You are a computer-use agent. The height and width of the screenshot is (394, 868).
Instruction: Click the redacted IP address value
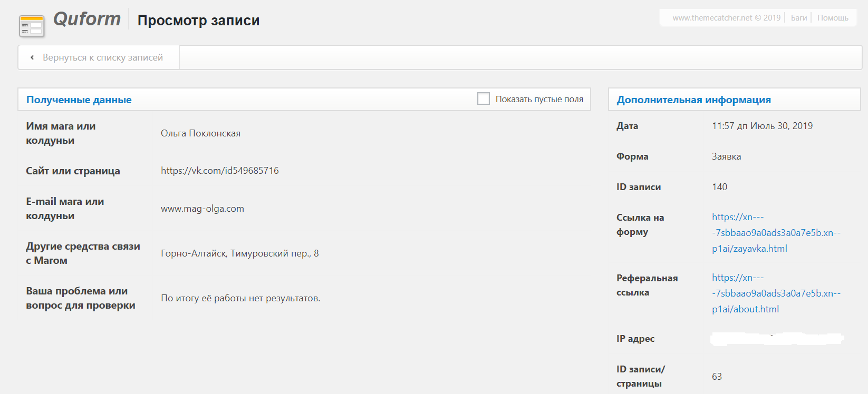(776, 339)
